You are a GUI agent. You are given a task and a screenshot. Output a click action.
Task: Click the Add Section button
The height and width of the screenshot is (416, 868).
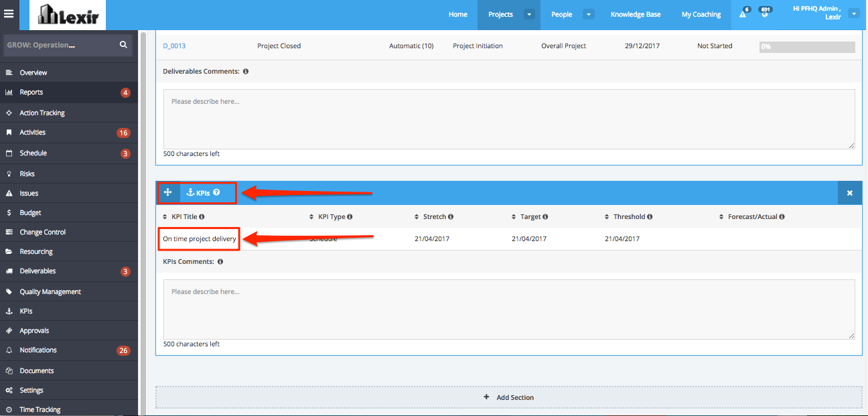coord(508,397)
